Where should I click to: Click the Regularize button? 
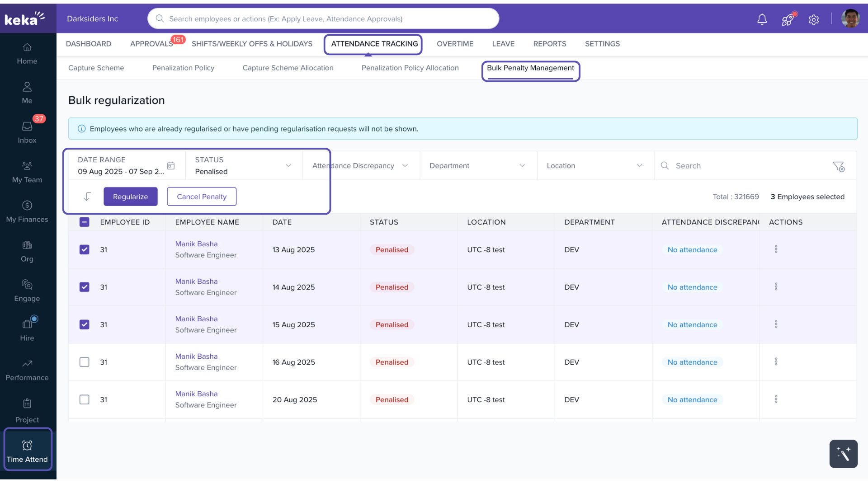(x=130, y=197)
